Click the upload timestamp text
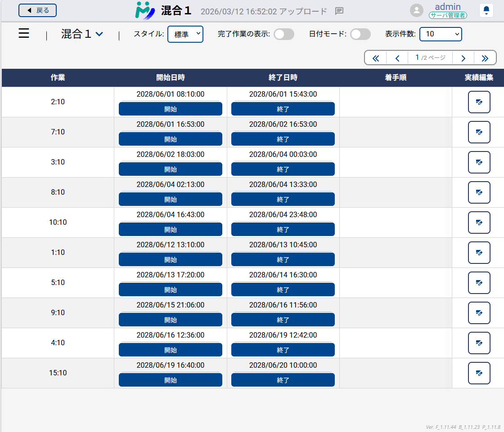 tap(264, 12)
